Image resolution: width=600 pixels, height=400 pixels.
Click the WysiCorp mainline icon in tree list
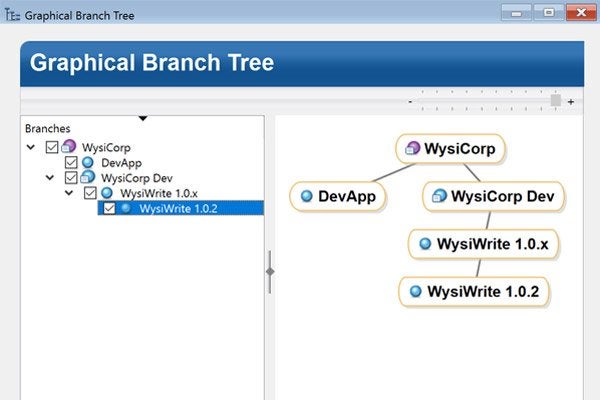click(69, 147)
